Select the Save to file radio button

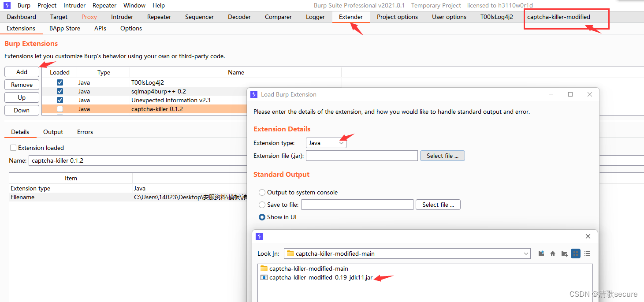click(x=262, y=204)
